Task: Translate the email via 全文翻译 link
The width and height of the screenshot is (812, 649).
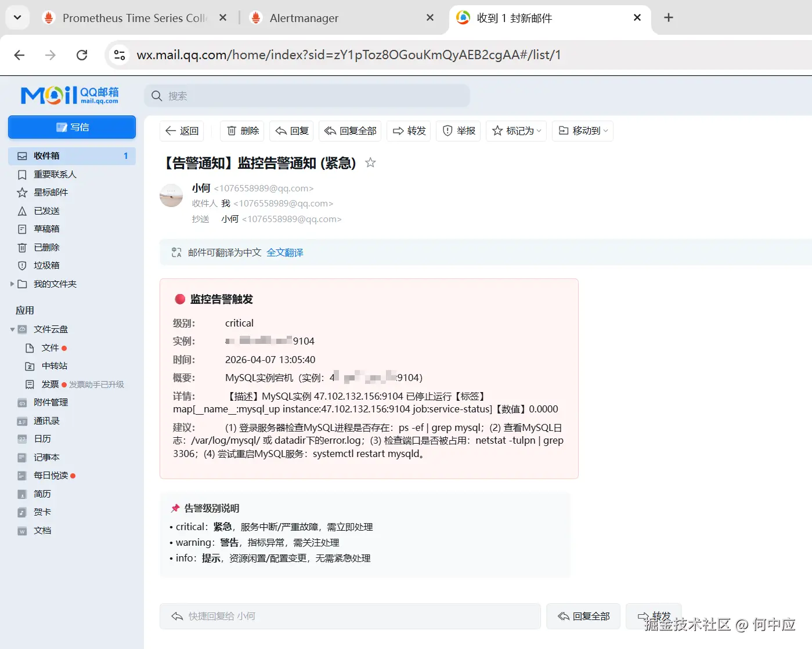Action: point(285,252)
